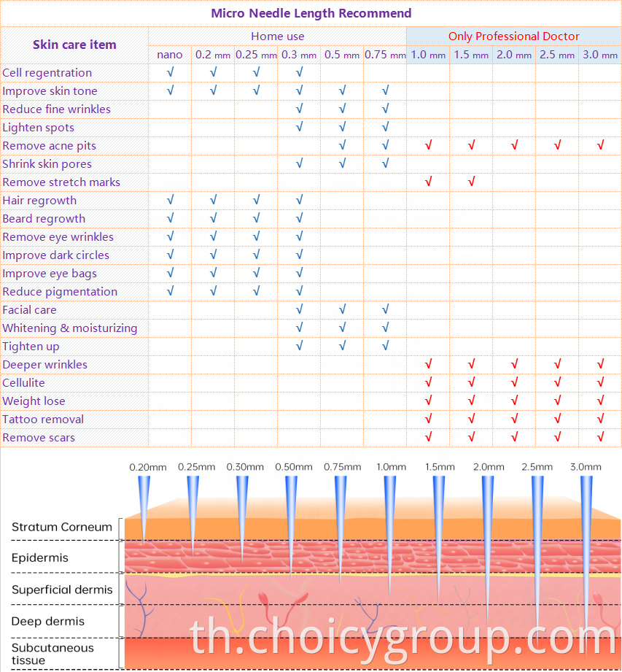The width and height of the screenshot is (622, 672).
Task: Select the '0.2 mm' column header
Action: tap(213, 55)
